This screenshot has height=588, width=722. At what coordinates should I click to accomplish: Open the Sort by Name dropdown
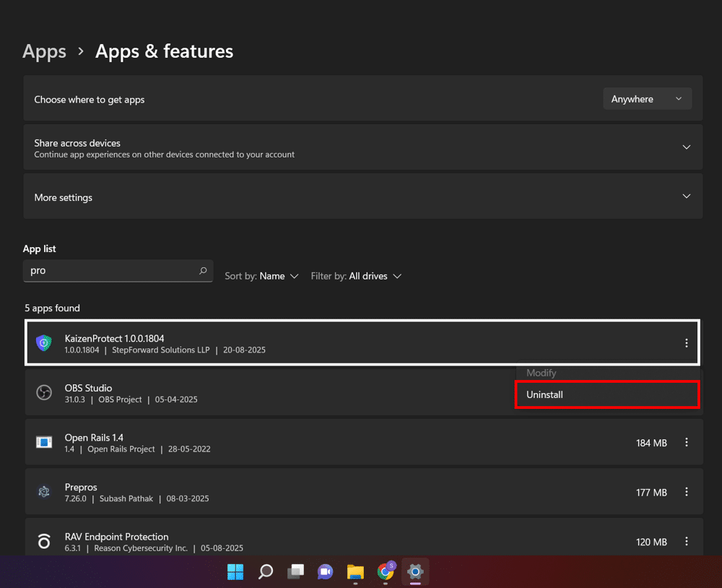pos(261,276)
